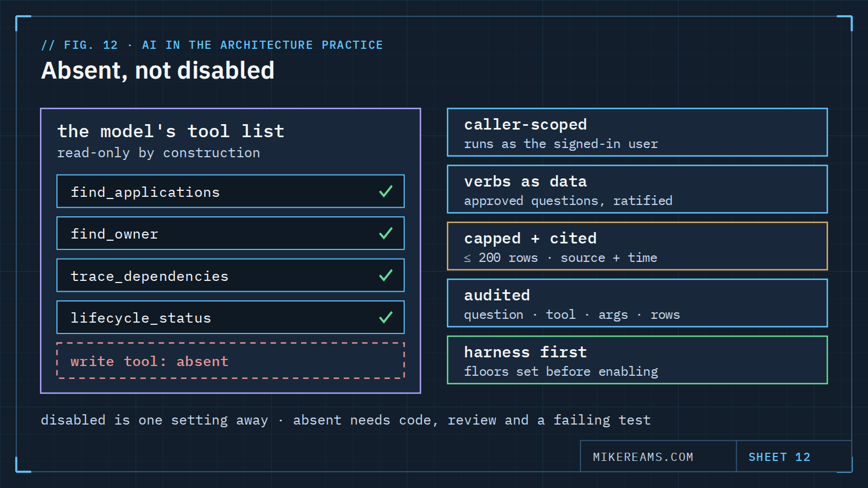This screenshot has width=868, height=488.
Task: Click the "MIKEREAMS.COM" footer label
Action: click(x=643, y=457)
